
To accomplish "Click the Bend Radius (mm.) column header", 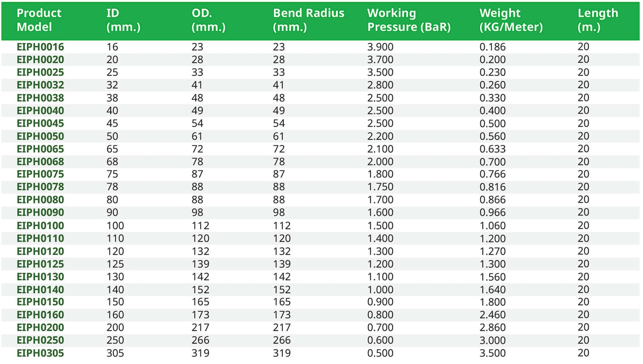I will tap(308, 20).
